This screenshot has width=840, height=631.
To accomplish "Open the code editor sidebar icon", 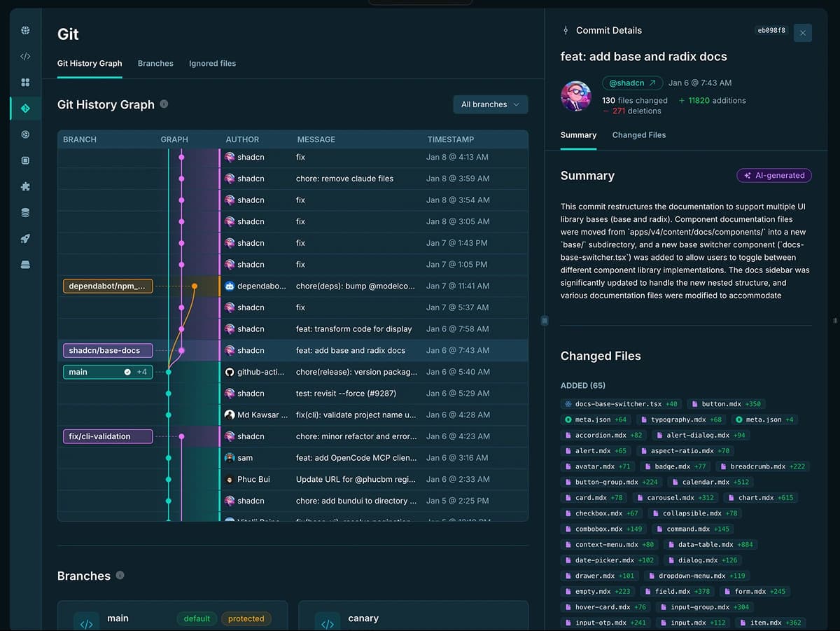I will (x=25, y=56).
